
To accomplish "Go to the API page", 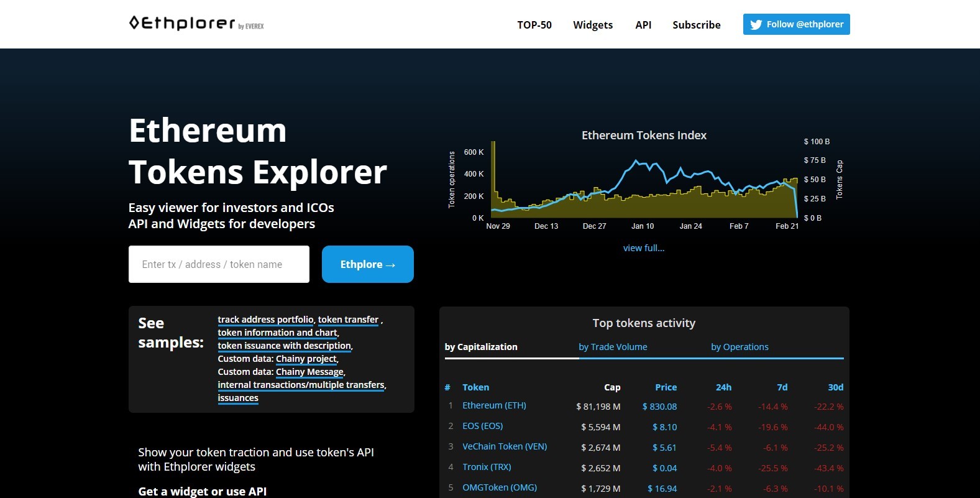I will (643, 25).
